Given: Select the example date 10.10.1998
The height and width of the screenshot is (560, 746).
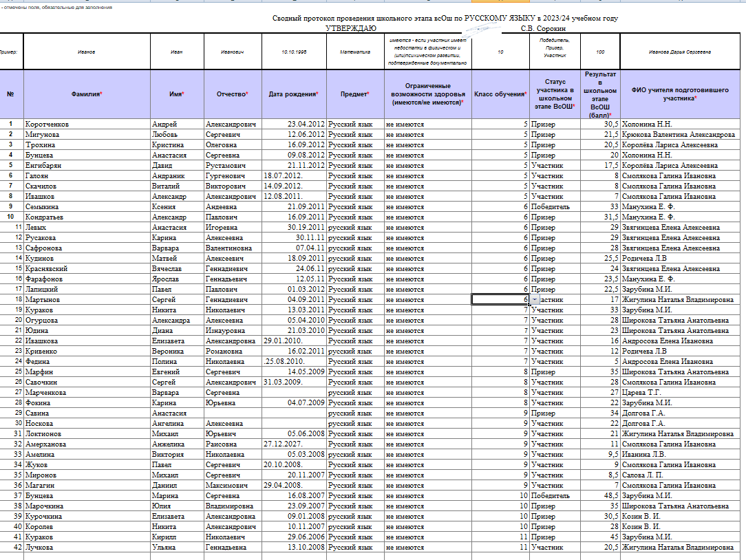Looking at the screenshot, I should point(294,52).
